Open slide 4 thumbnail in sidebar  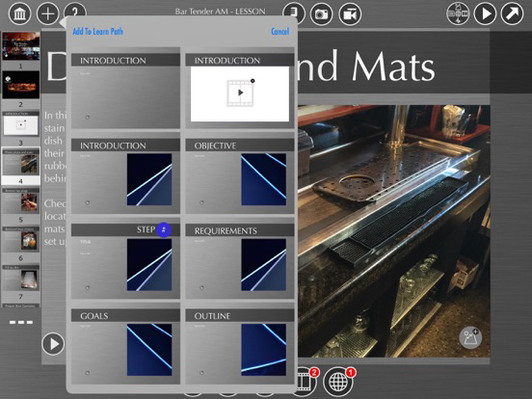[x=20, y=162]
